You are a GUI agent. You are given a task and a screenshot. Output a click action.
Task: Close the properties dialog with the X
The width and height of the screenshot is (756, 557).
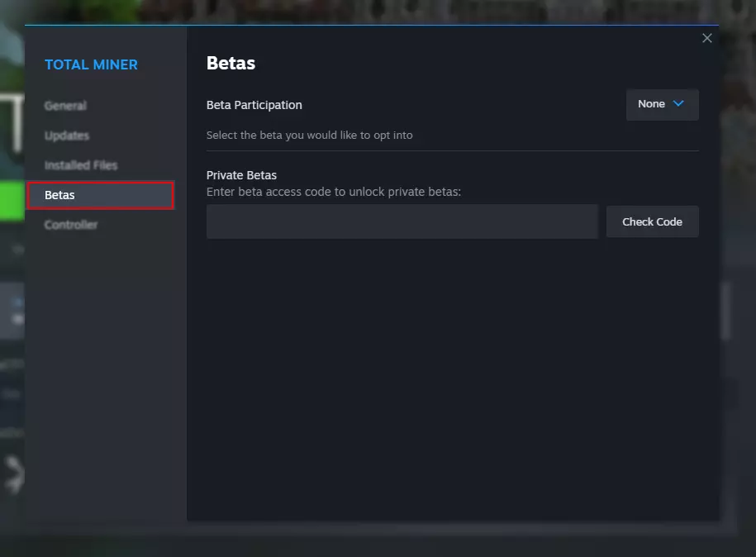coord(706,38)
